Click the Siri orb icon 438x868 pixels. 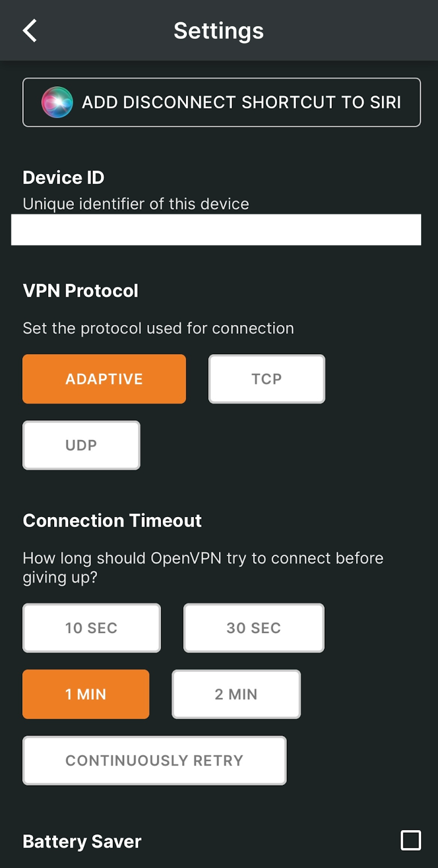[x=57, y=103]
